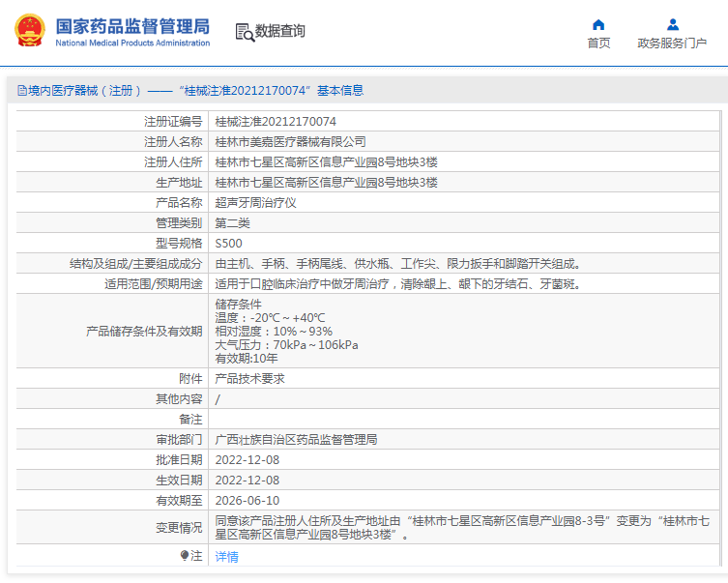
Task: Click the 注册人住所 address value
Action: click(x=327, y=162)
